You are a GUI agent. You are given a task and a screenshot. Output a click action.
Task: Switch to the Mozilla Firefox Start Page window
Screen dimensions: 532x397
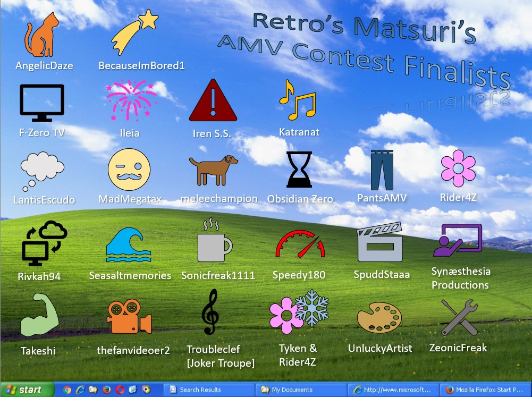486,390
